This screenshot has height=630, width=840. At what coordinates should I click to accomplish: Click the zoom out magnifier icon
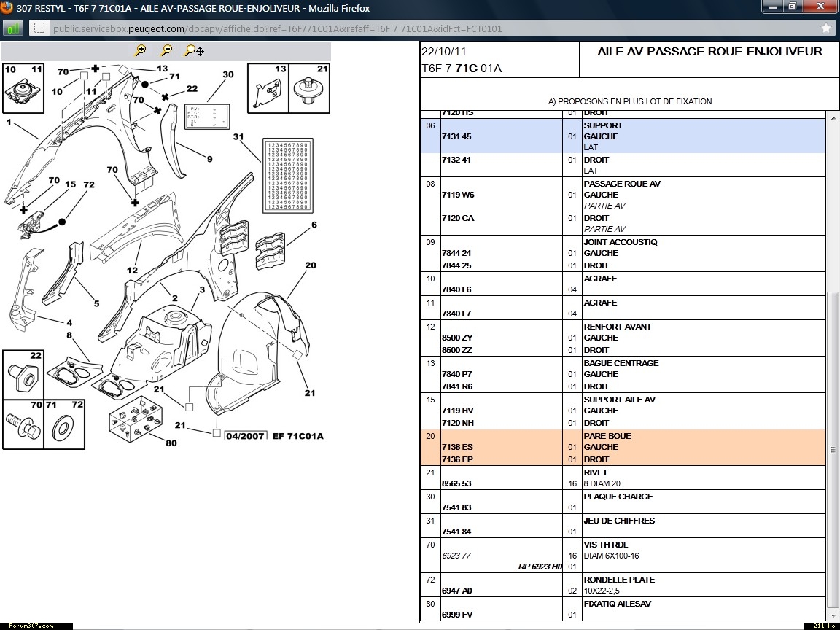coord(166,50)
